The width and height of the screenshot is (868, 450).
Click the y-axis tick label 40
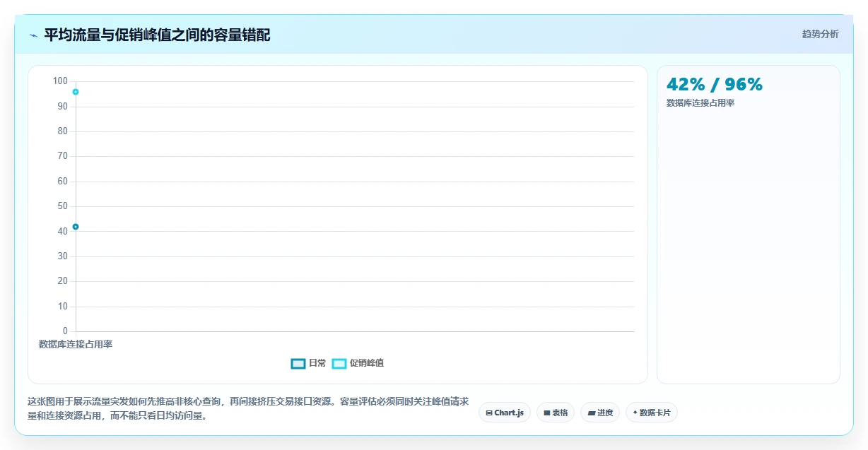pos(63,231)
